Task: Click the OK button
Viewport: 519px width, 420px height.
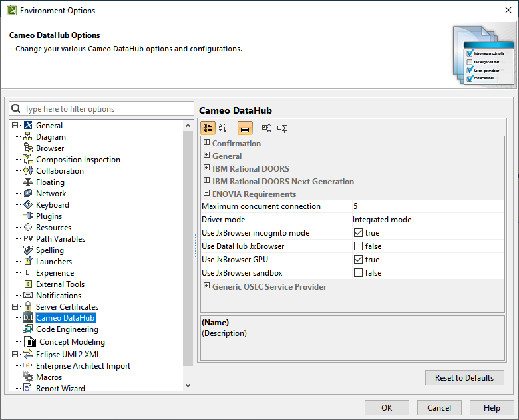Action: 387,408
